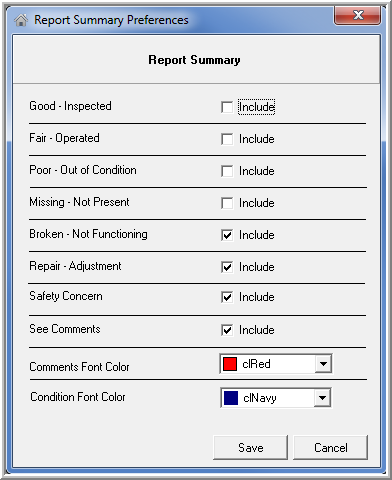Close the Report Summary Preferences dialog
392x480 pixels.
click(358, 15)
